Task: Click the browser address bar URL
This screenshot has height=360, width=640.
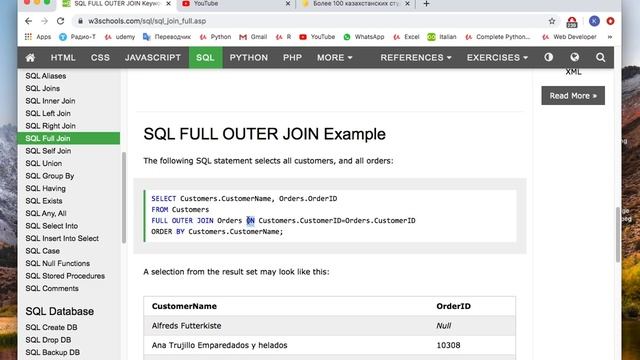Action: tap(147, 21)
